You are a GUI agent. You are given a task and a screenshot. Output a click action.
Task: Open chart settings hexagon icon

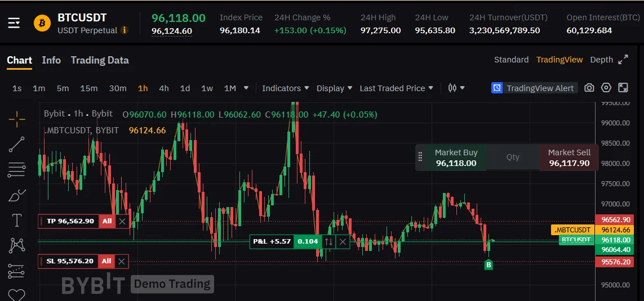[x=606, y=88]
